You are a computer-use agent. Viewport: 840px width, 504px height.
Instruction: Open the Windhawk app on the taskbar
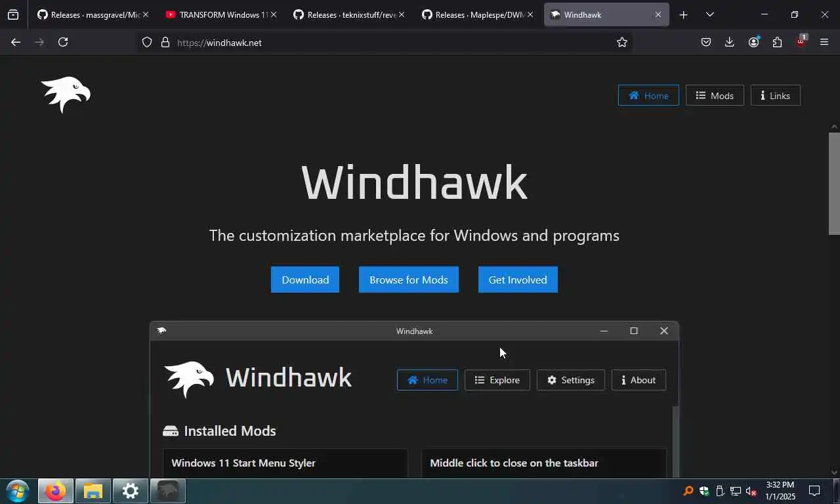point(168,491)
